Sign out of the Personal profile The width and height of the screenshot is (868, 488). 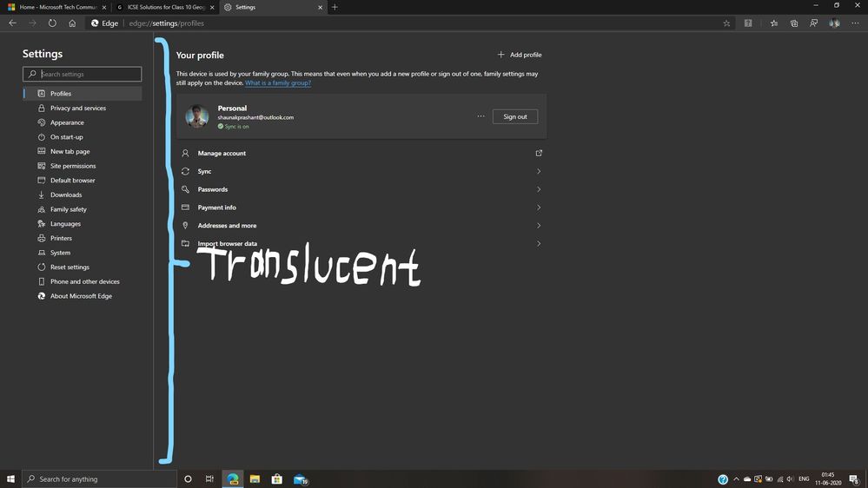[x=515, y=116]
